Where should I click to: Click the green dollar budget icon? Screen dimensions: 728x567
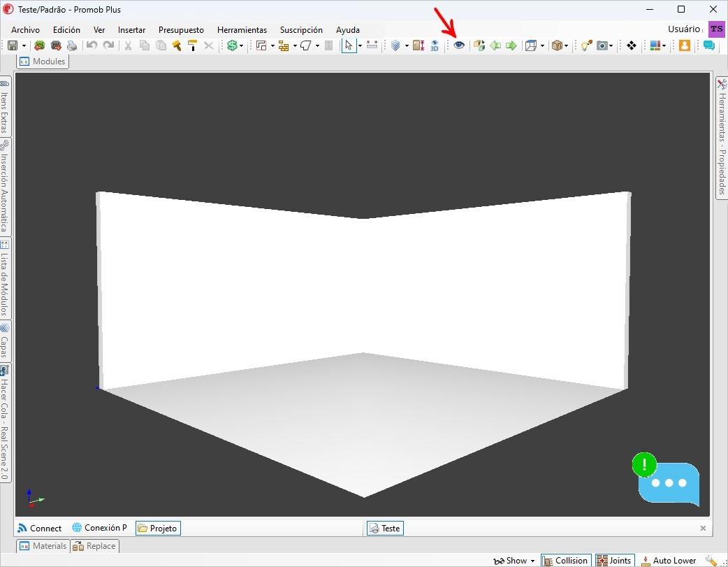[x=232, y=45]
